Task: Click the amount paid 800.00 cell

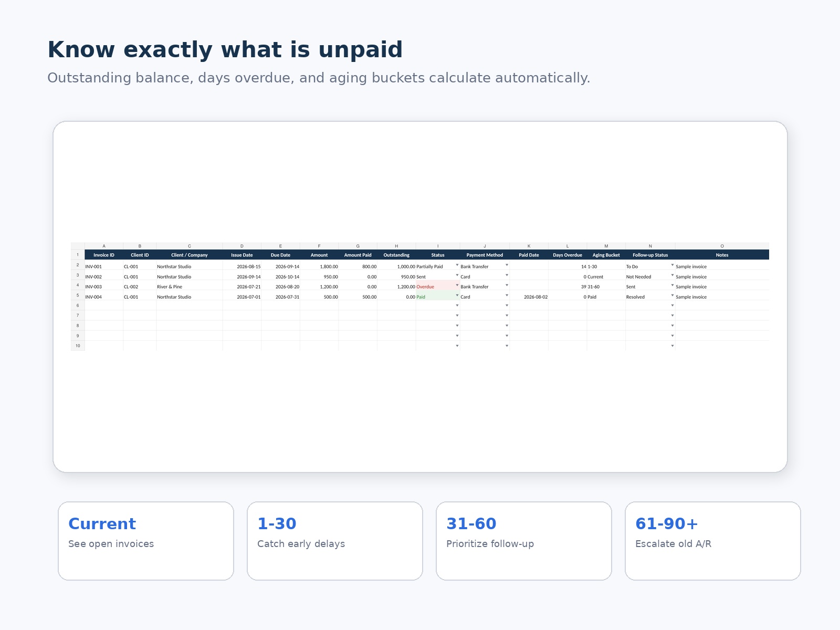Action: pyautogui.click(x=358, y=265)
